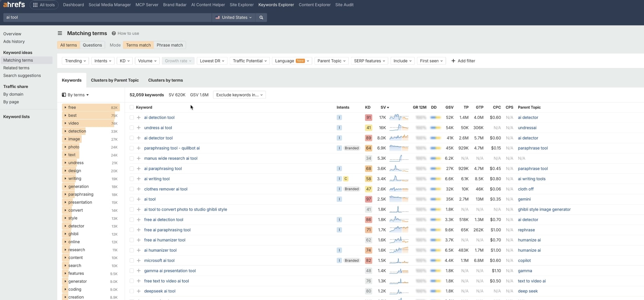Click the I intent badge for undress ai tool

(x=339, y=128)
